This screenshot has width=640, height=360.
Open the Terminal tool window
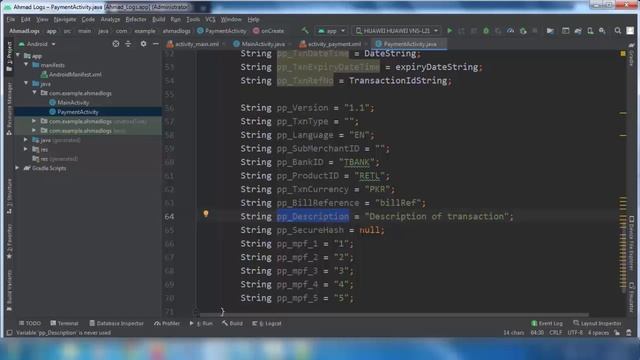(x=64, y=323)
